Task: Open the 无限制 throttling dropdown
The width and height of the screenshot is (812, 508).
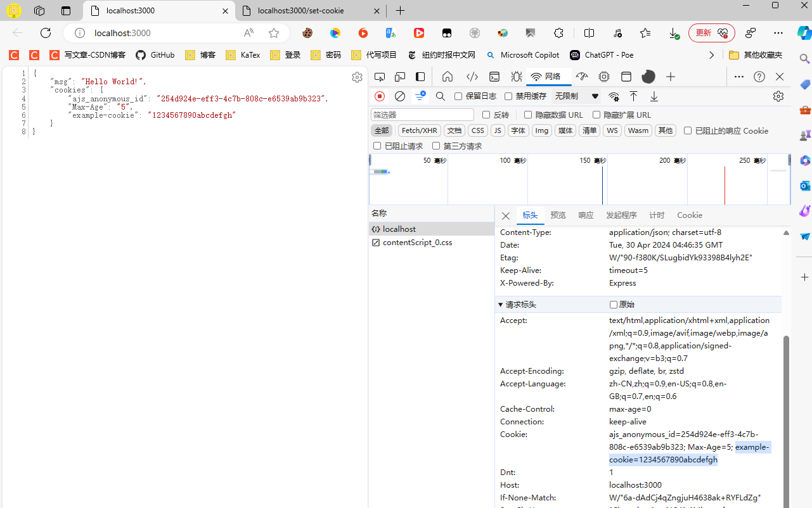Action: click(x=576, y=96)
